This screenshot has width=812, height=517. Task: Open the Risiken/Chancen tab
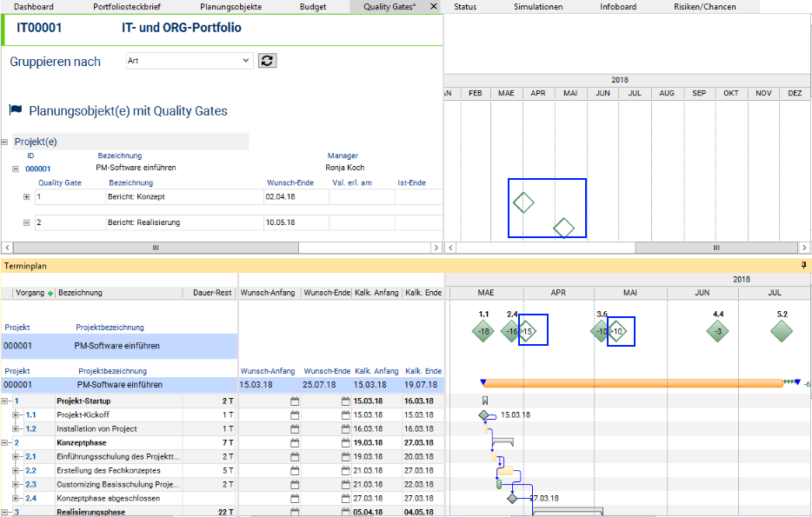(704, 7)
